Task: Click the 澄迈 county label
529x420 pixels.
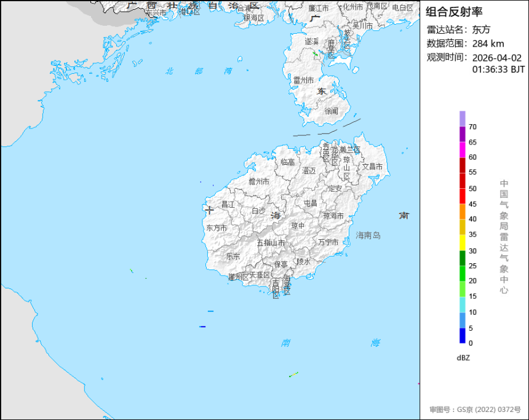Action: (x=309, y=171)
